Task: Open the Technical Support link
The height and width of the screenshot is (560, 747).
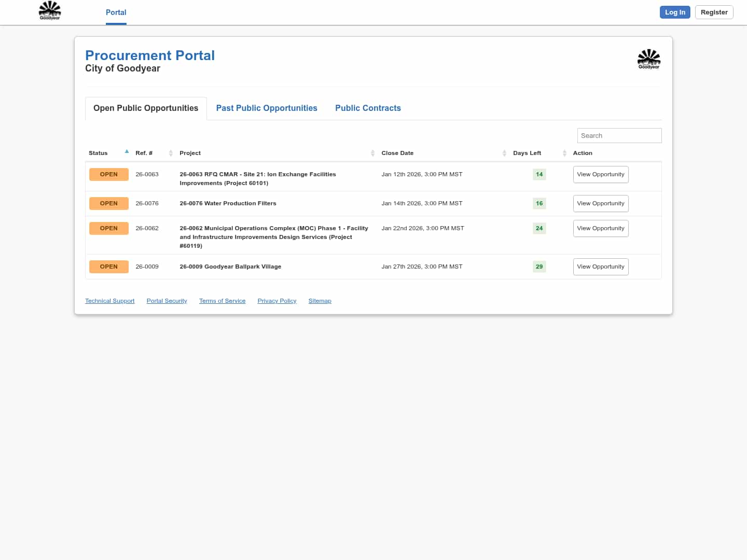Action: click(x=109, y=301)
